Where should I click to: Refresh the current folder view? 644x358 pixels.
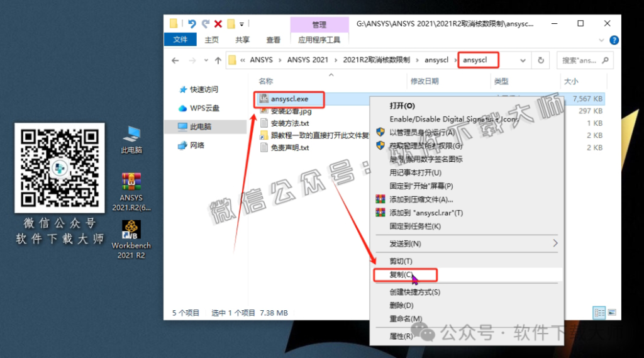pos(541,60)
